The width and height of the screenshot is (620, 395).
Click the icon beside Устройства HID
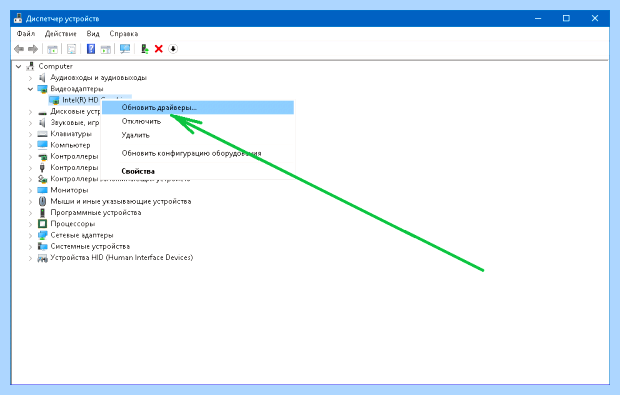[42, 258]
